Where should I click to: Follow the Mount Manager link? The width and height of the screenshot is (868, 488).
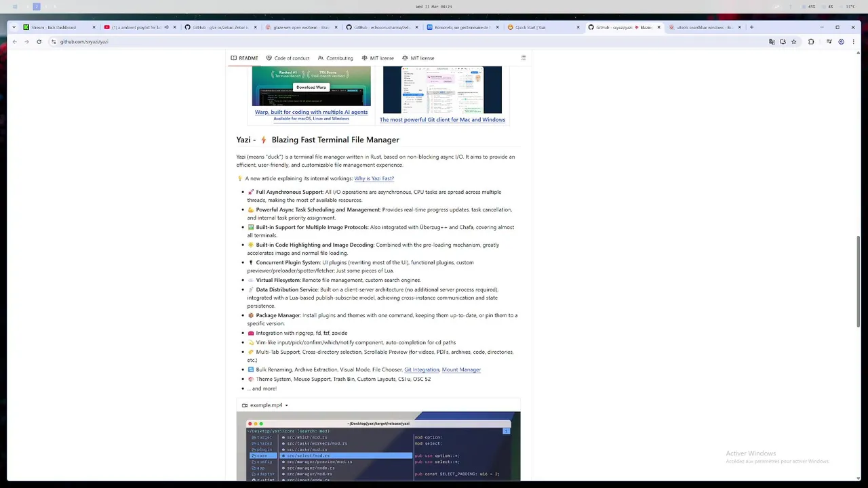coord(461,370)
